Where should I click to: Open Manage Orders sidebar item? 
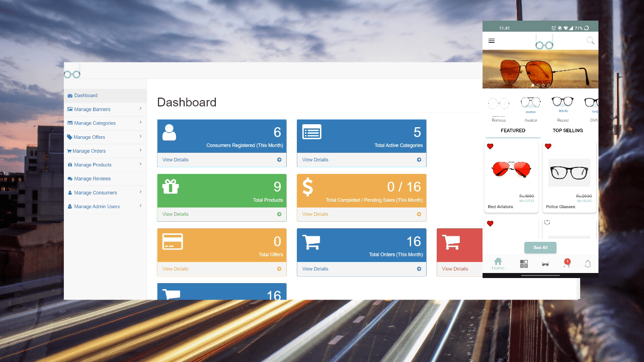coord(105,151)
